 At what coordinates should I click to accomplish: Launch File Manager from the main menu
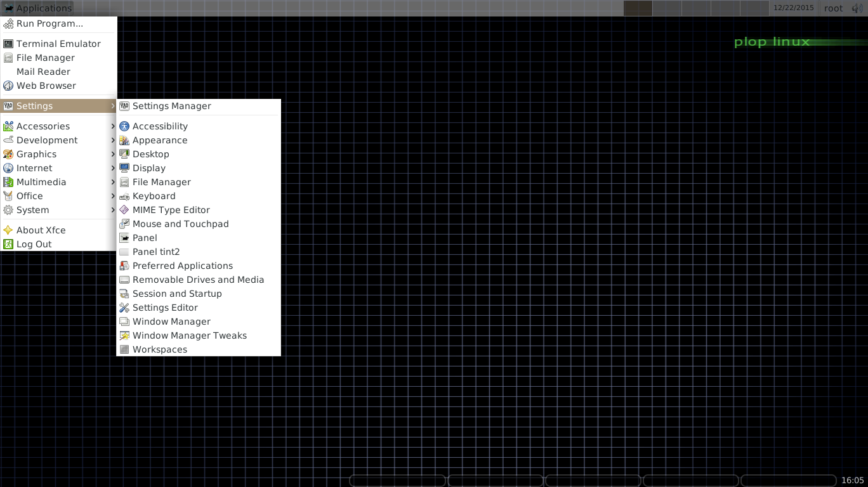(58, 58)
